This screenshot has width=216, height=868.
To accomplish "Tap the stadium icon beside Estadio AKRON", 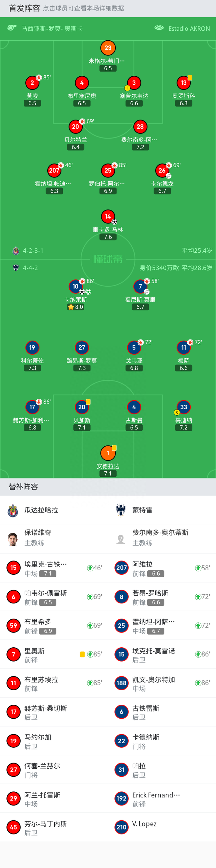I will click(x=159, y=28).
